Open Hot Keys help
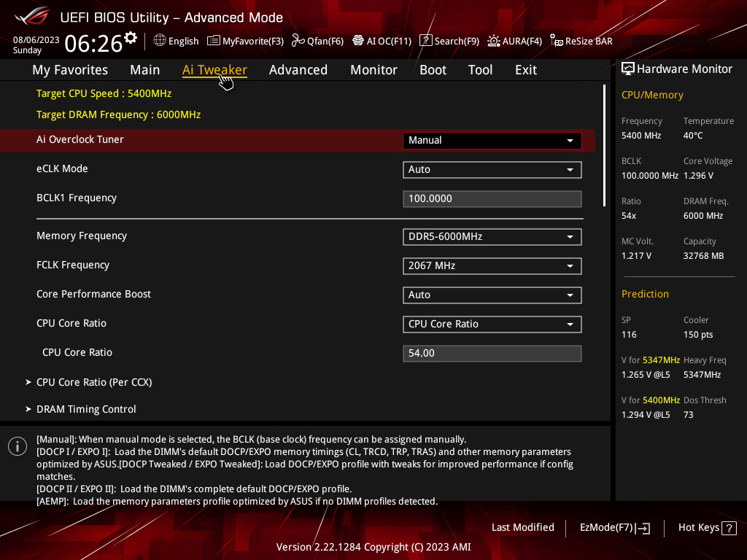 pyautogui.click(x=708, y=528)
